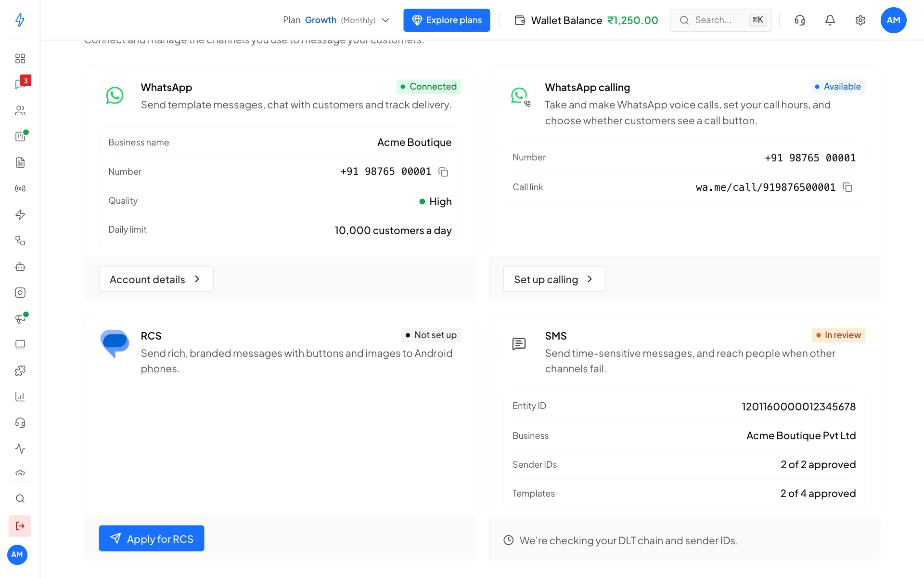Click the AM avatar in top bar
The width and height of the screenshot is (924, 578).
(x=894, y=20)
